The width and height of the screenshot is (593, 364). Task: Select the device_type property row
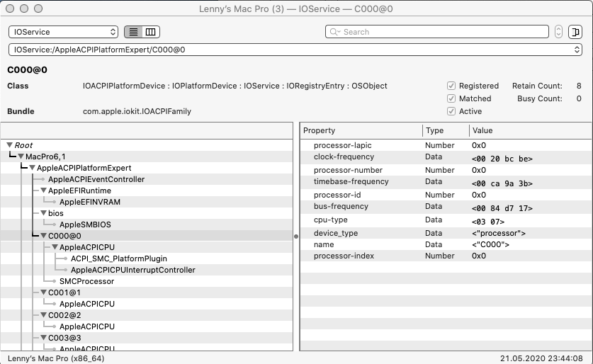tap(446, 233)
